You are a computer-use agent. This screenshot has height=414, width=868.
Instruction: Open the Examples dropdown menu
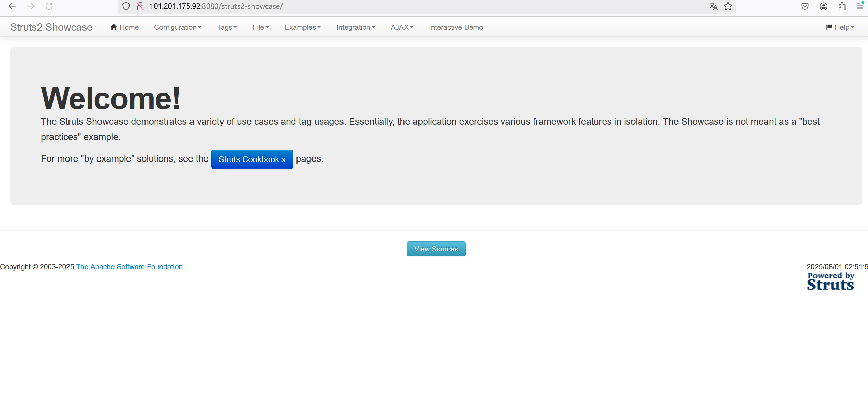click(303, 27)
